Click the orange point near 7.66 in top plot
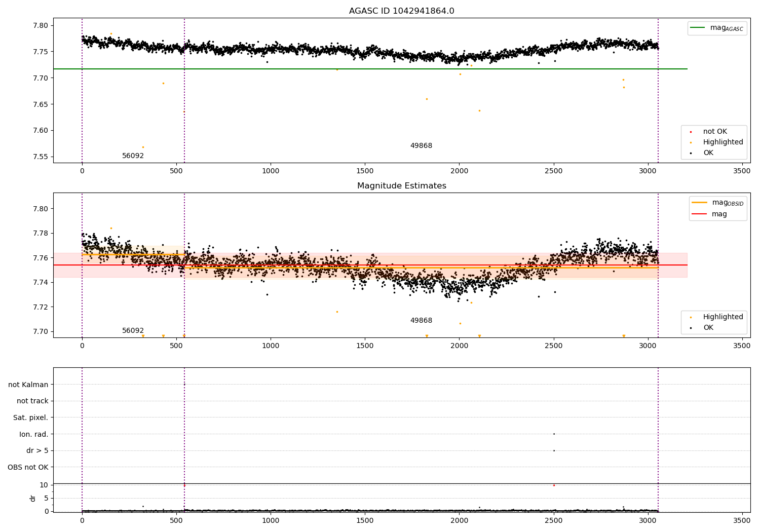The width and height of the screenshot is (760, 532). click(x=427, y=99)
